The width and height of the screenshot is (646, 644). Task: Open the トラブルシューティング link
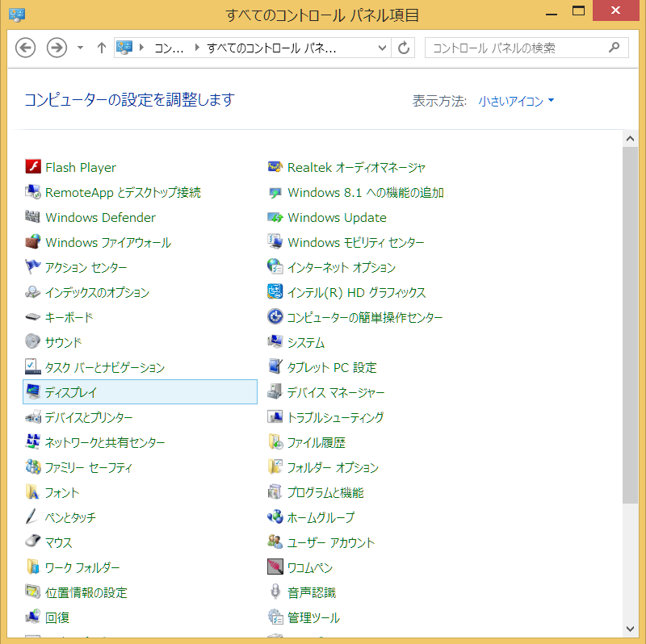tap(335, 417)
